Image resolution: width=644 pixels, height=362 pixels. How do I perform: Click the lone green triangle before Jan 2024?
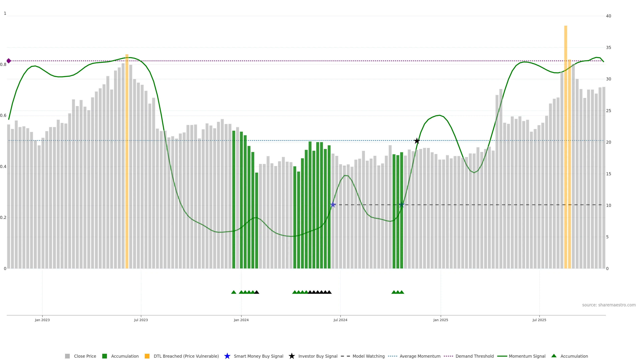234,292
